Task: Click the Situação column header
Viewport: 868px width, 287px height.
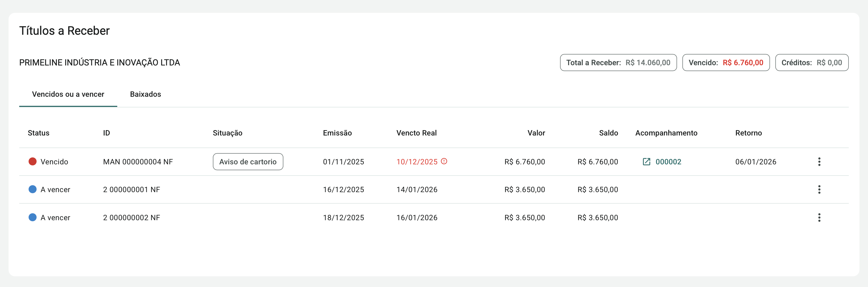Action: (228, 133)
